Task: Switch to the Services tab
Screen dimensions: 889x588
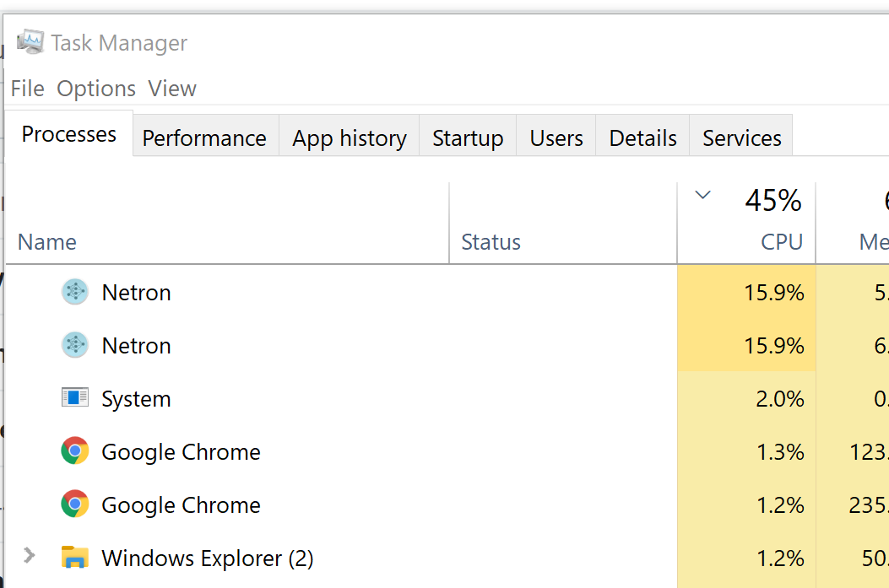Action: (740, 138)
